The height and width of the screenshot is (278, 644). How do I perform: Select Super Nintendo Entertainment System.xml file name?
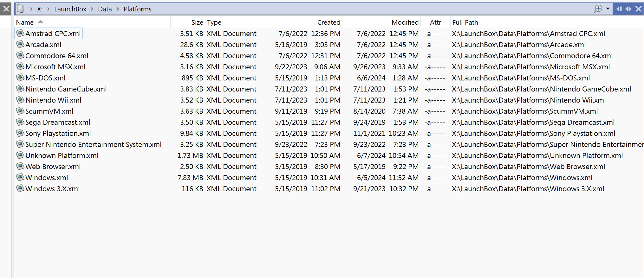pyautogui.click(x=94, y=144)
